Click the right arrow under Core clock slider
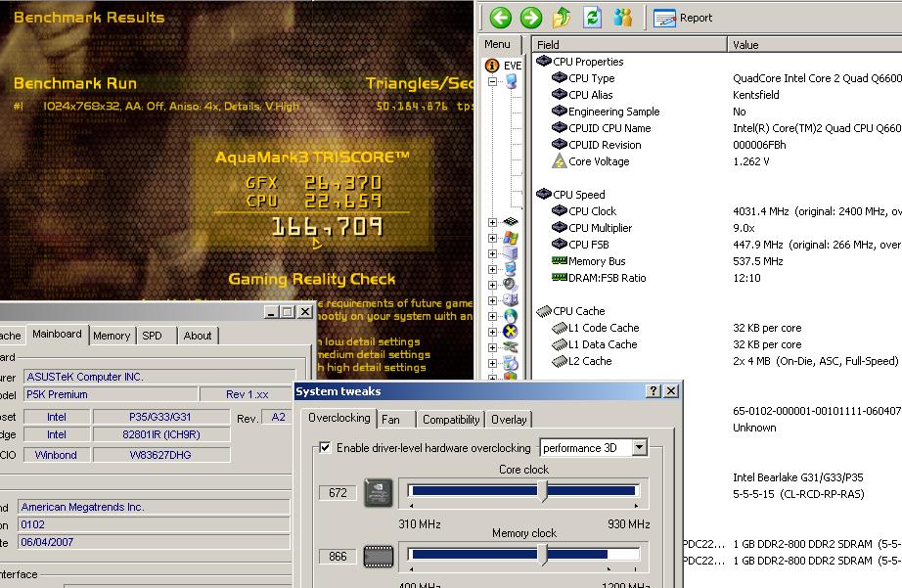The height and width of the screenshot is (588, 902). point(636,506)
